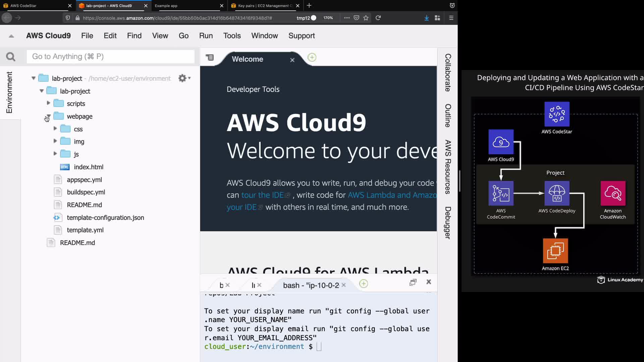Open the Tools menu

coord(232,36)
